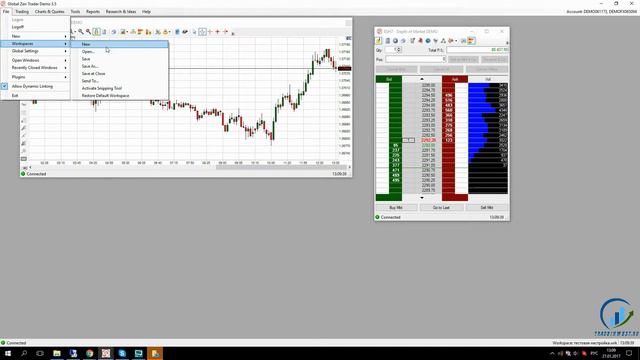Click the price ladder up arrow
Image resolution: width=640 pixels, height=360 pixels.
coord(422,79)
